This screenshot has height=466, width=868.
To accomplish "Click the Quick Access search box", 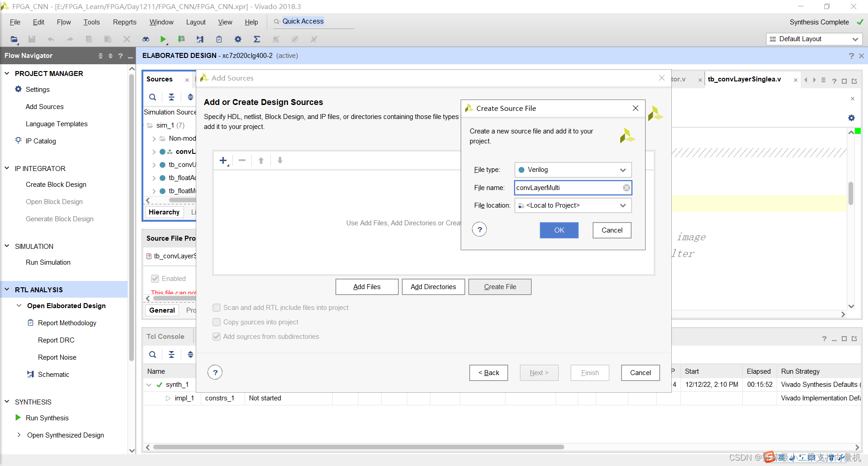I will 313,22.
